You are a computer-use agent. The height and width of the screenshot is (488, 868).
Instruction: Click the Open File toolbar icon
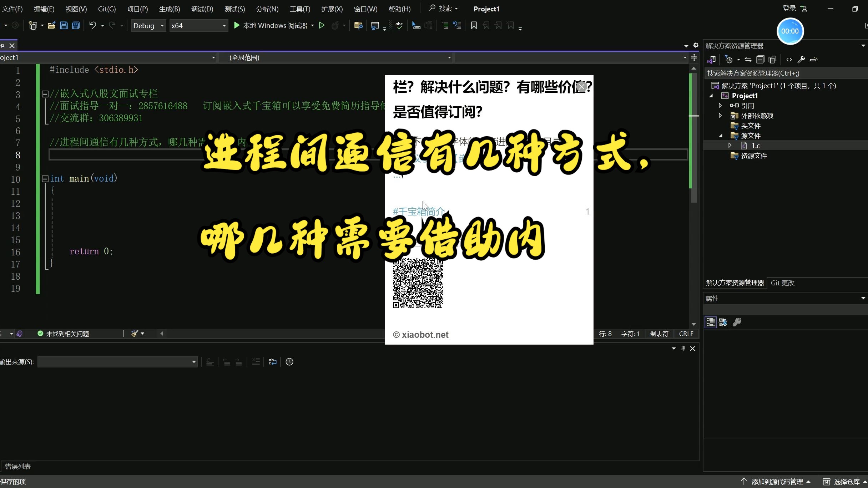[51, 25]
